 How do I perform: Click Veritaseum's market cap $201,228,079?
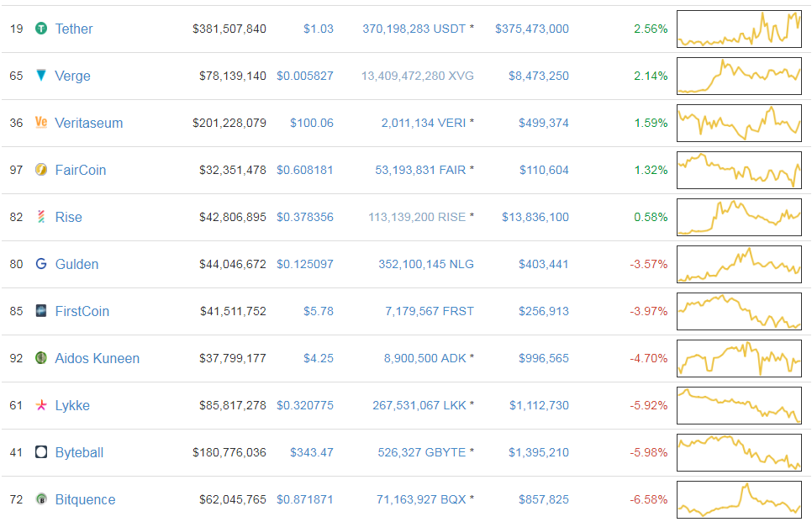[229, 124]
